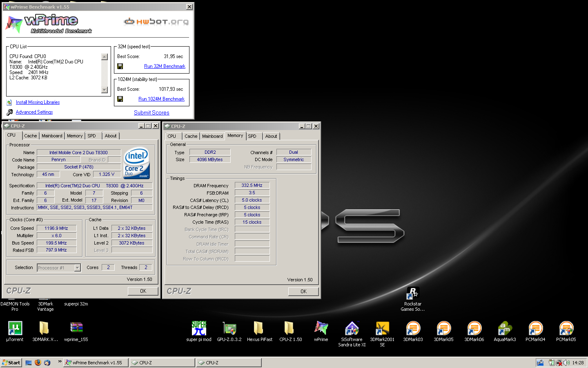Select the wprime_155 archive icon
This screenshot has width=588, height=368.
pos(76,328)
